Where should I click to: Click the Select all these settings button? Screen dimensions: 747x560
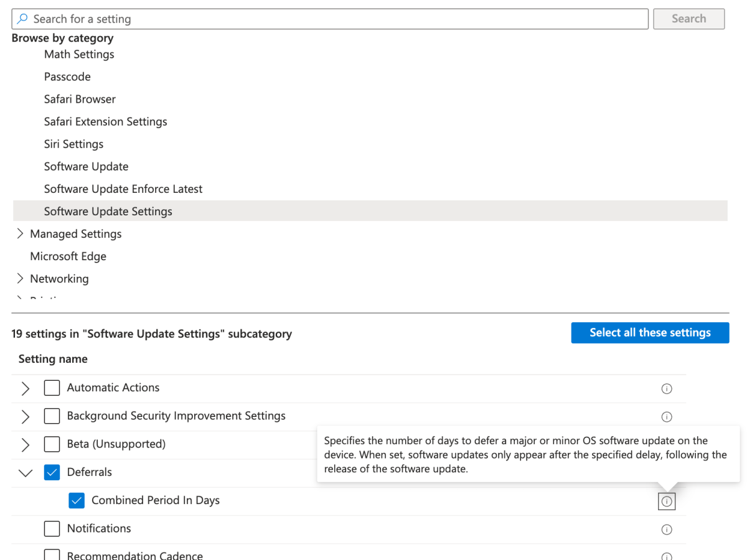coord(650,332)
